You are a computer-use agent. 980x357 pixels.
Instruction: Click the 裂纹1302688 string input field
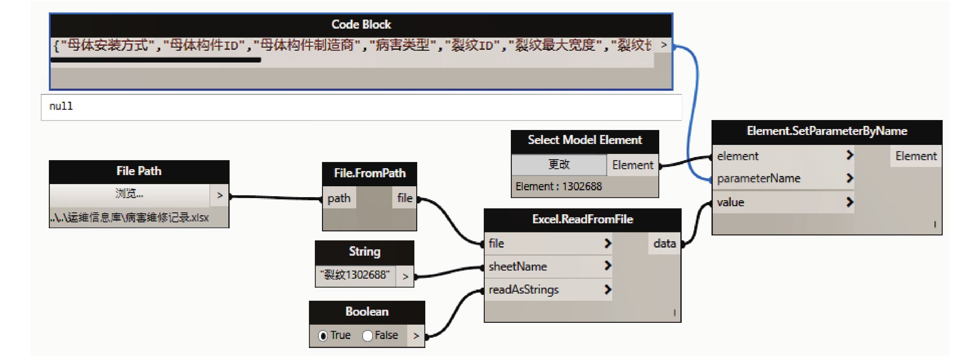355,275
